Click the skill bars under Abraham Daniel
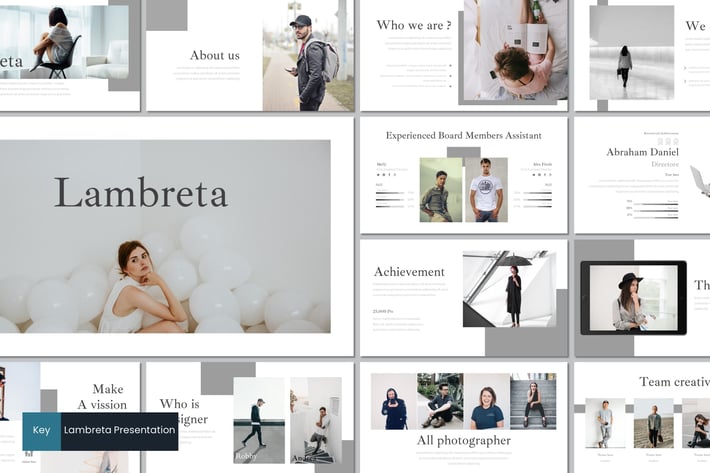Viewport: 710px width, 473px height. pyautogui.click(x=652, y=209)
